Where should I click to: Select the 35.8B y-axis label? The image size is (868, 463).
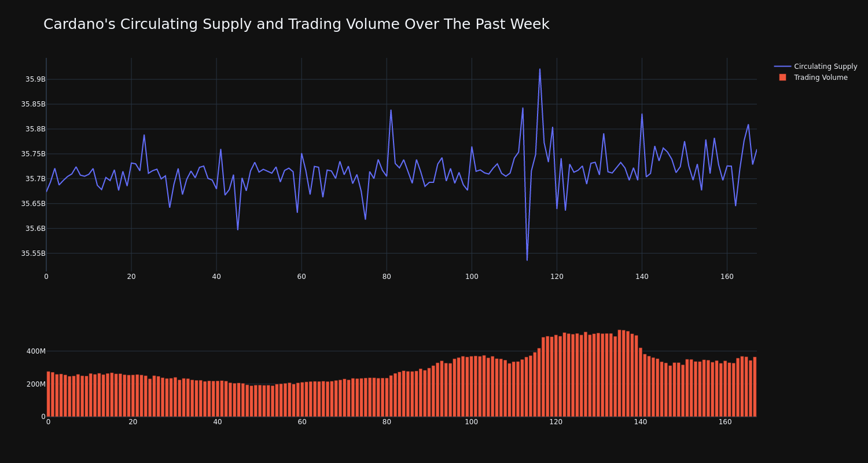pyautogui.click(x=35, y=129)
